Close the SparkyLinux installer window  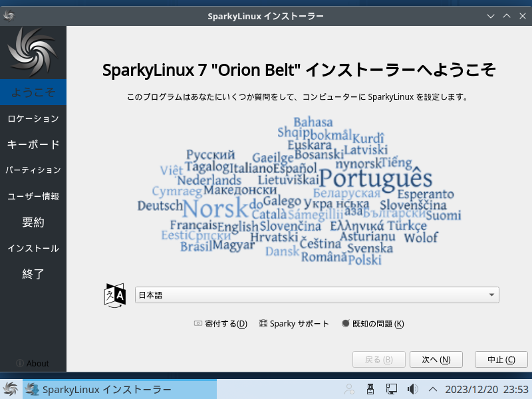click(523, 16)
